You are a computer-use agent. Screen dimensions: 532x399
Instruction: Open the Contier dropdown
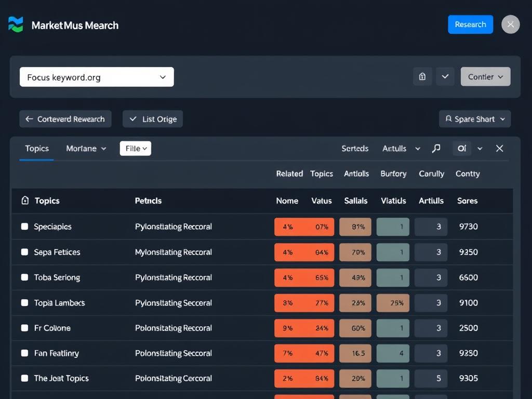click(485, 76)
